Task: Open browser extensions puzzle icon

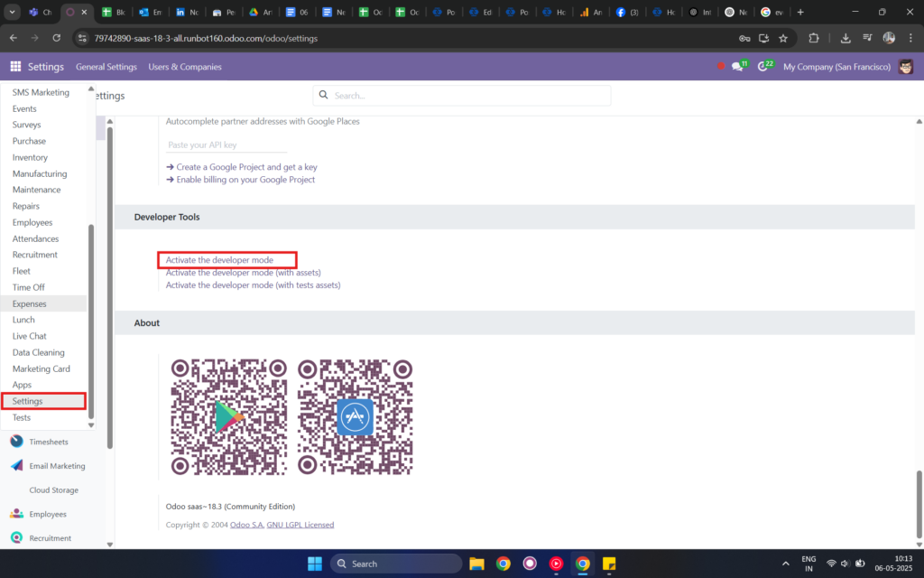Action: [814, 38]
